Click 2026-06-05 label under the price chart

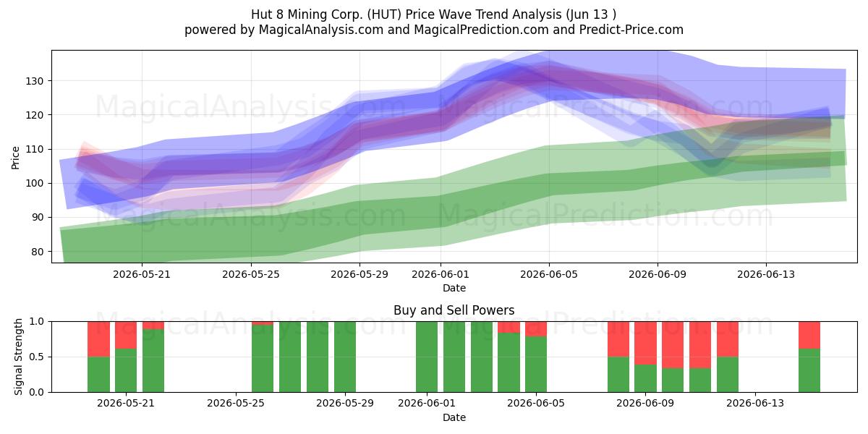549,274
